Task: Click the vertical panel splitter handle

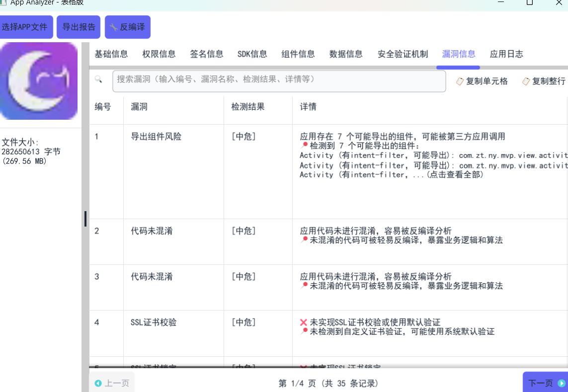Action: [85, 219]
